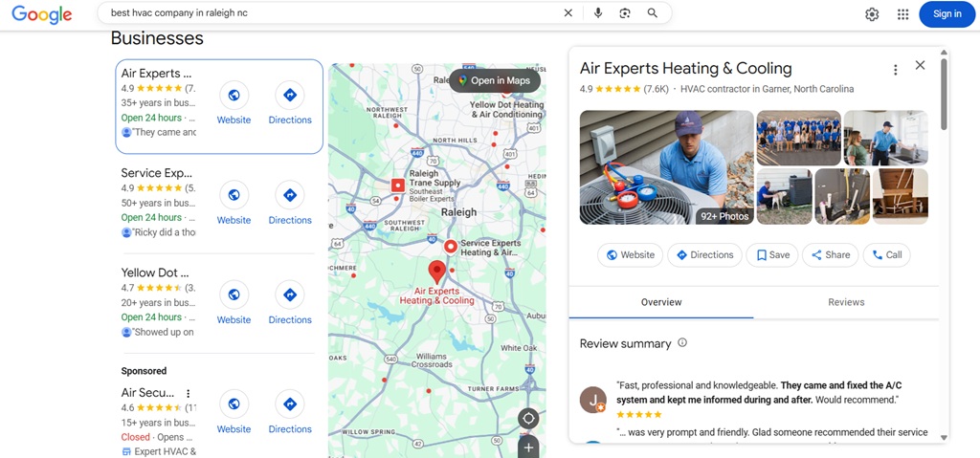Image resolution: width=980 pixels, height=458 pixels.
Task: Save Air Experts Heating & Cooling
Action: [772, 255]
